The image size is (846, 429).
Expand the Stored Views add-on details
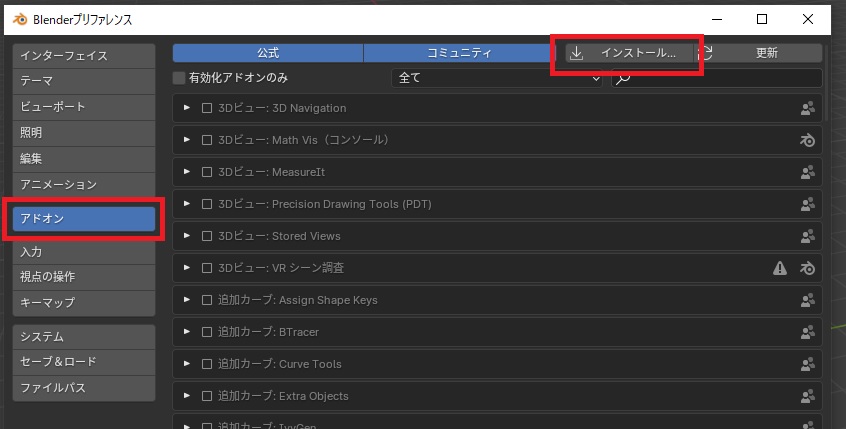click(x=187, y=236)
